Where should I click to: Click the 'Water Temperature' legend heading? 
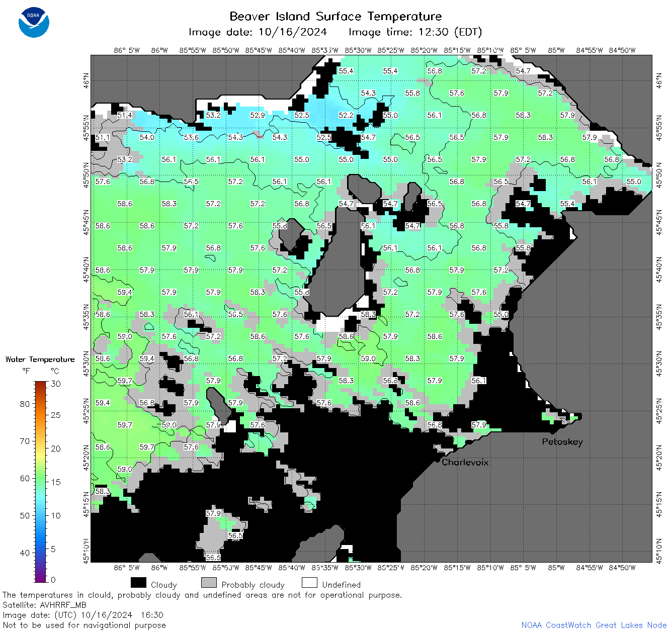click(x=40, y=359)
